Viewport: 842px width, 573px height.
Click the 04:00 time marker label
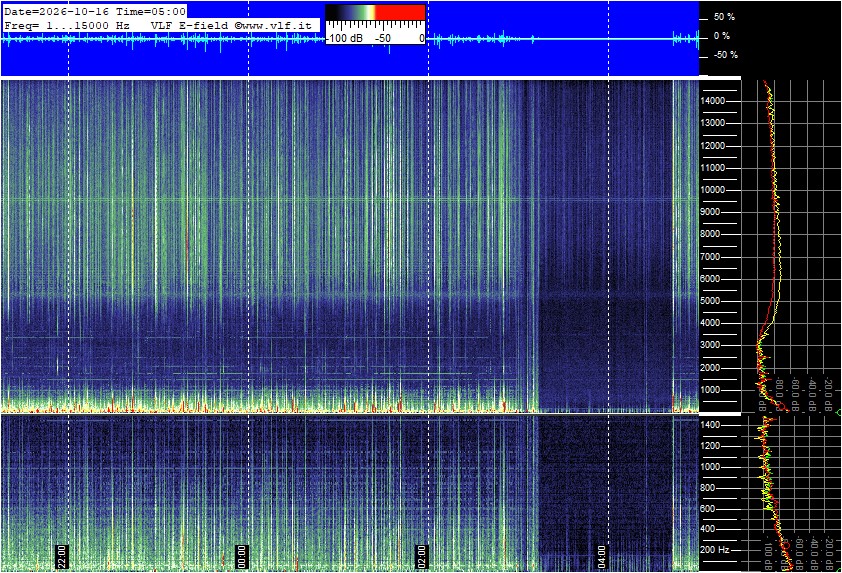[601, 557]
